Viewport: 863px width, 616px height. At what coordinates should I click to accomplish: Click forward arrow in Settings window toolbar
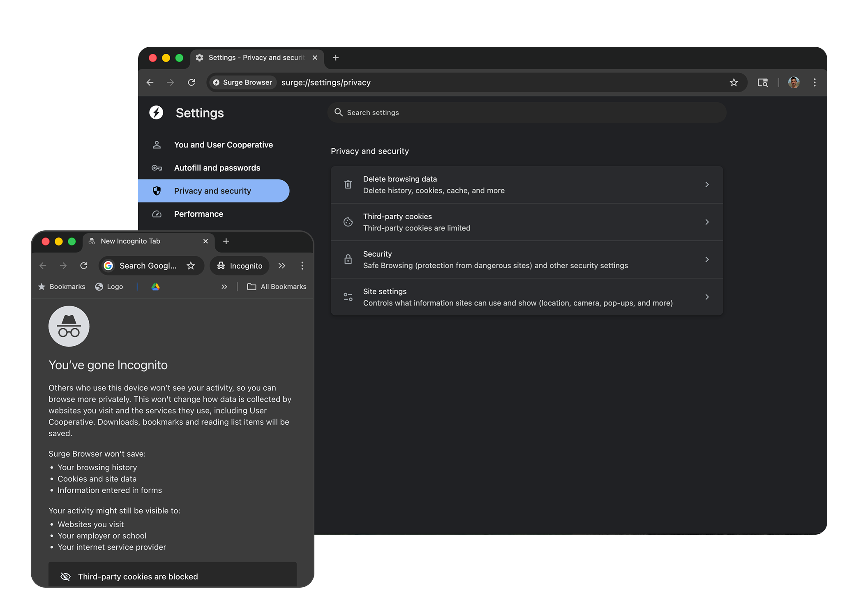click(171, 83)
